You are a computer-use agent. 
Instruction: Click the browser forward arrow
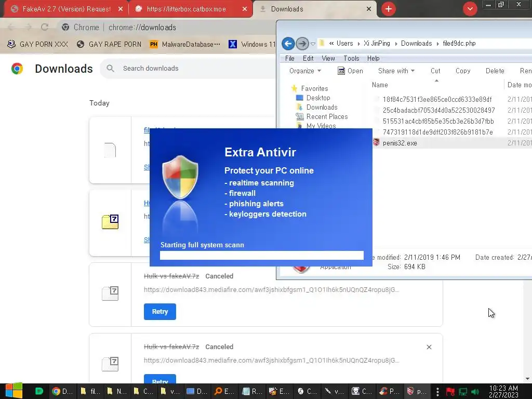click(29, 27)
